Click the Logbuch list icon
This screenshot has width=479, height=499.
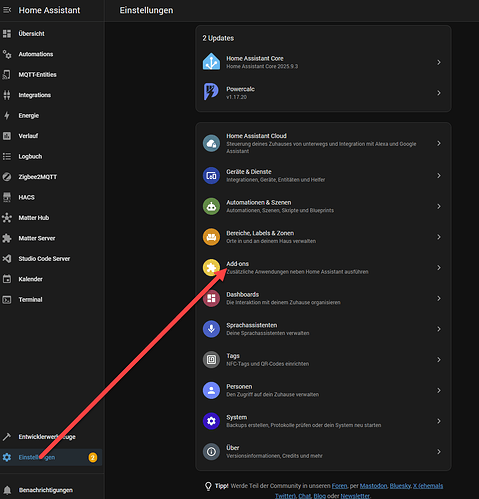click(7, 156)
